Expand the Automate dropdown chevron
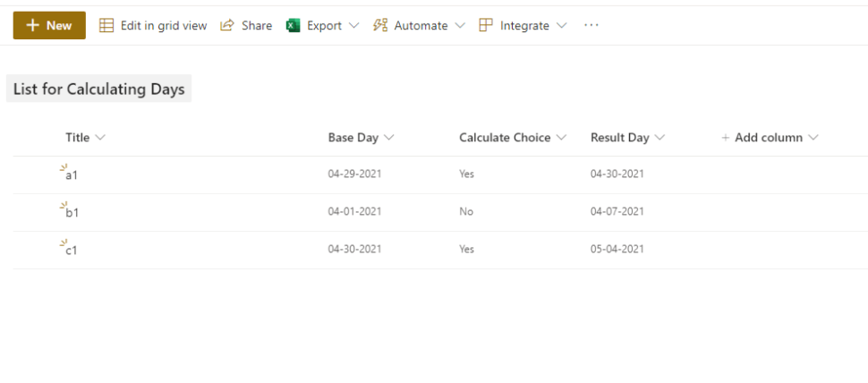The image size is (868, 383). coord(460,25)
